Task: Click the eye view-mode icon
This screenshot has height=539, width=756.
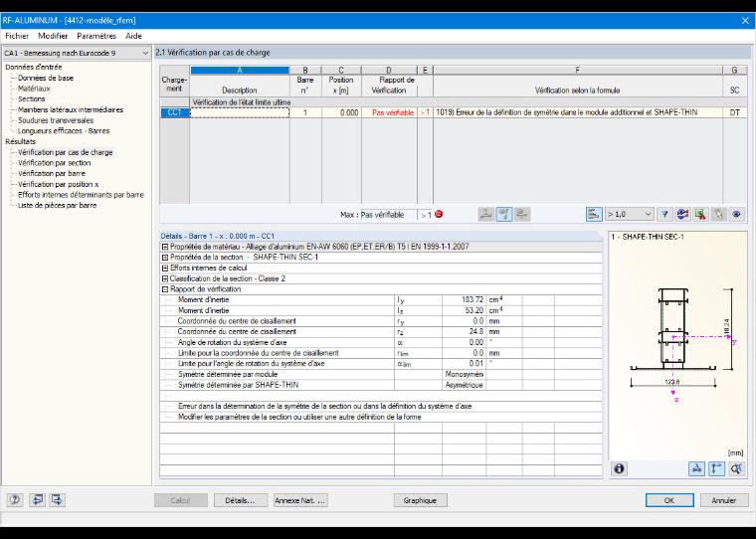Action: click(x=736, y=214)
